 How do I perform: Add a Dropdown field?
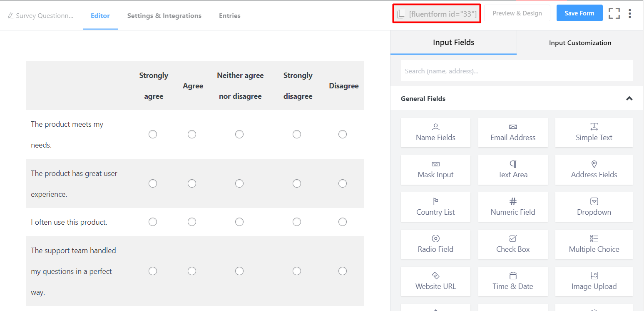coord(594,207)
